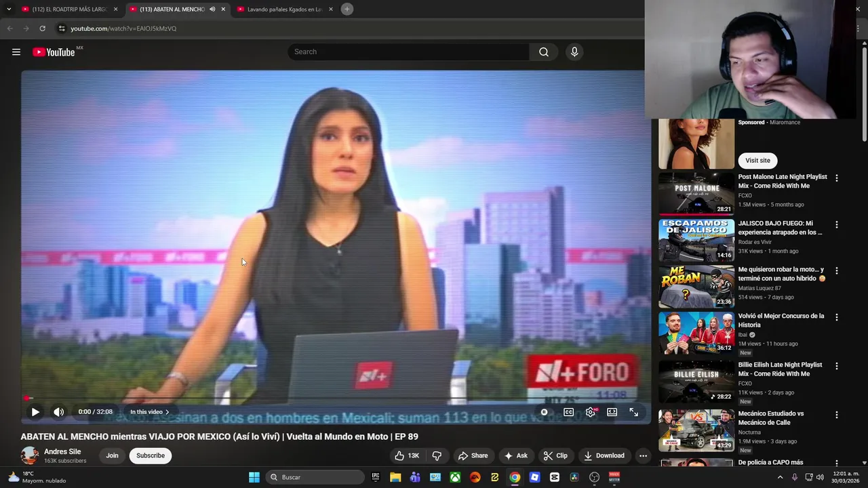Show hidden system tray icons
The image size is (868, 488).
(x=780, y=477)
